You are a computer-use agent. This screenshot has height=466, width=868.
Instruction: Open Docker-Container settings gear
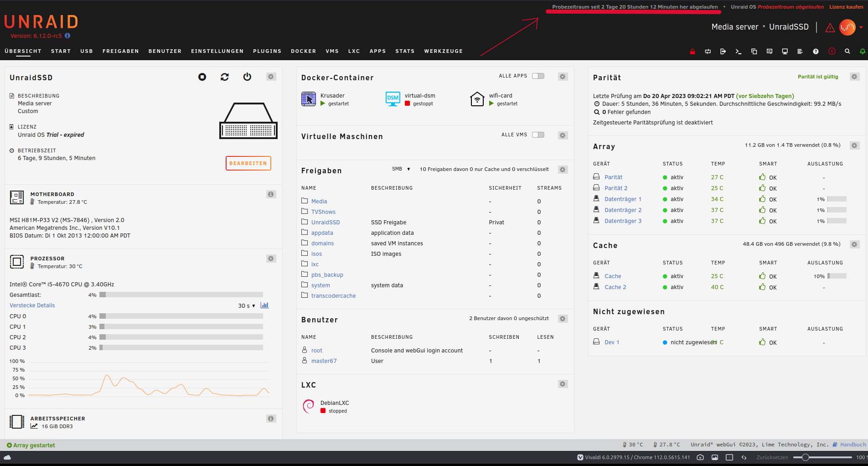pyautogui.click(x=563, y=77)
